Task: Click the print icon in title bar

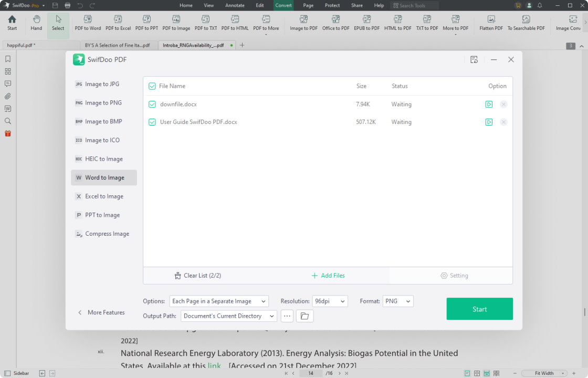Action: click(x=68, y=5)
